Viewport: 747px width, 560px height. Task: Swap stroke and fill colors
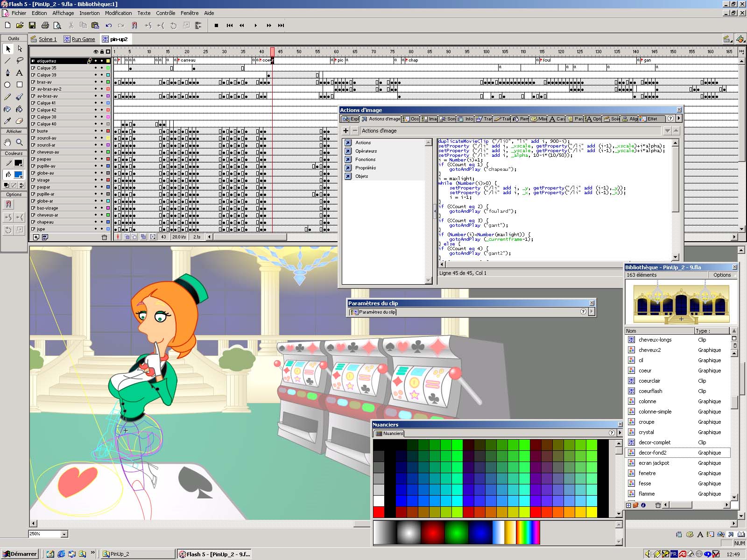(21, 185)
